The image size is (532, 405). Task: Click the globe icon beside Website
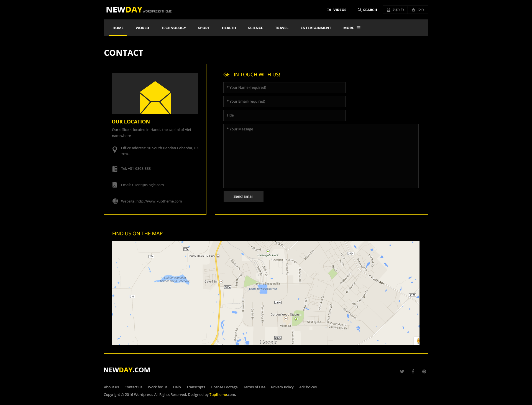point(115,201)
